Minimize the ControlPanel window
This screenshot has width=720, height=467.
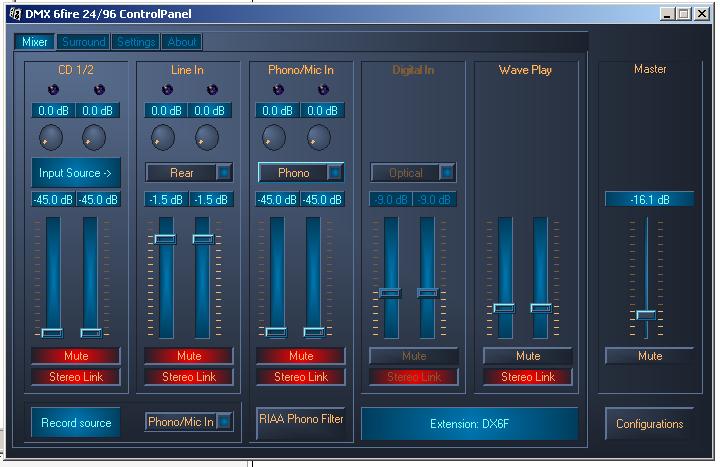[x=667, y=14]
